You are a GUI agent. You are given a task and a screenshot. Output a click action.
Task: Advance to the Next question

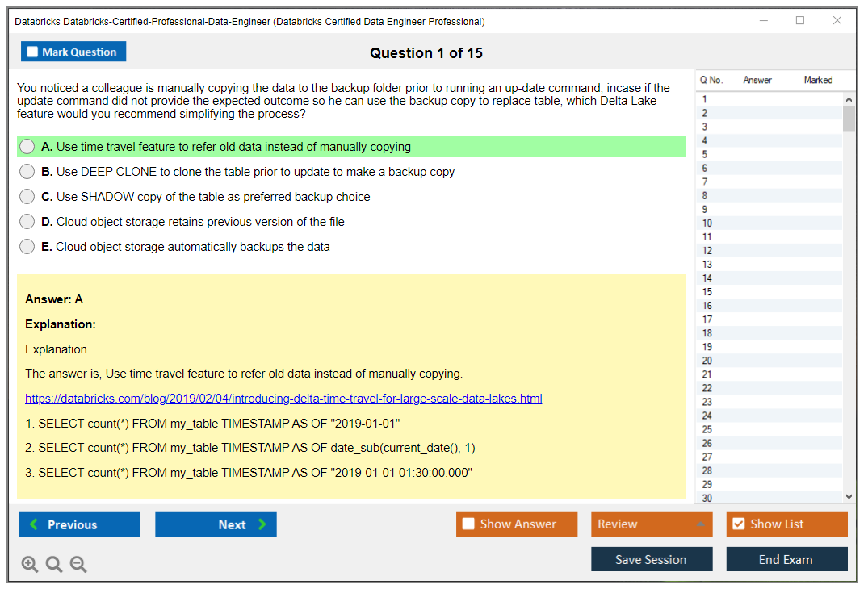click(x=216, y=524)
